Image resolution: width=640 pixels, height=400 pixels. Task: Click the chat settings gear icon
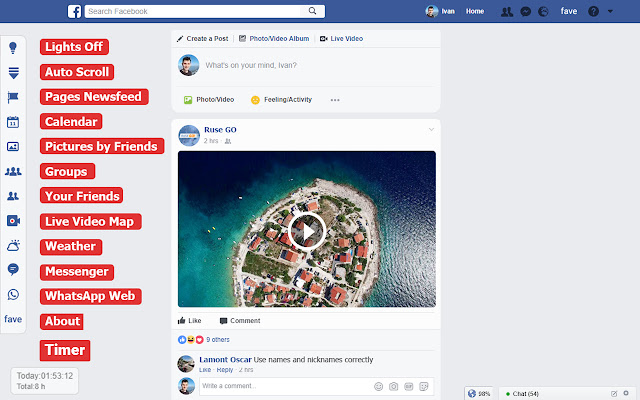coord(626,393)
